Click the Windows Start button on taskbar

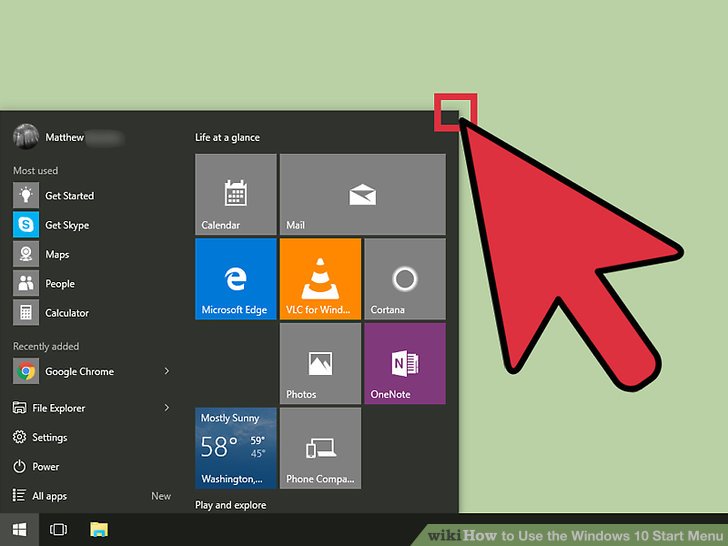(x=20, y=529)
